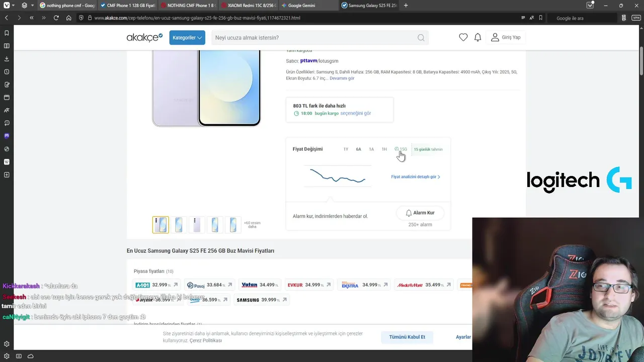Go to the browser home page

tap(69, 18)
